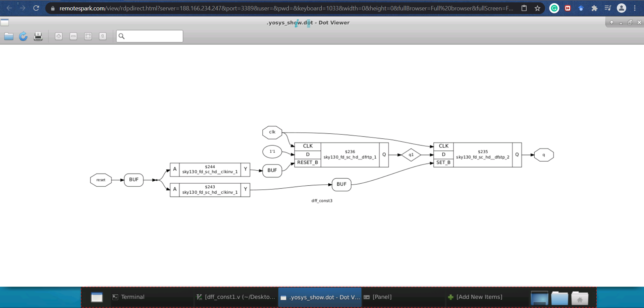Switch to the Terminal window in taskbar
The image size is (644, 308).
coord(132,297)
